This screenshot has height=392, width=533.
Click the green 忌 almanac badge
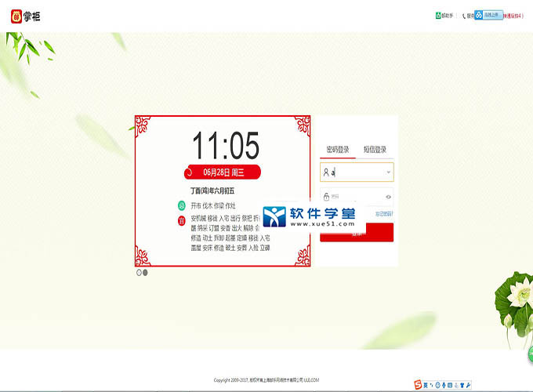pos(182,205)
